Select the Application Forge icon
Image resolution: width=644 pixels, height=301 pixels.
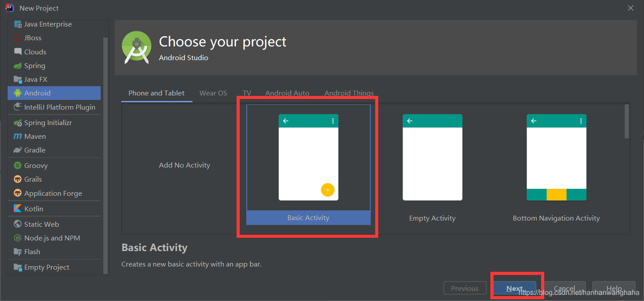[x=19, y=193]
